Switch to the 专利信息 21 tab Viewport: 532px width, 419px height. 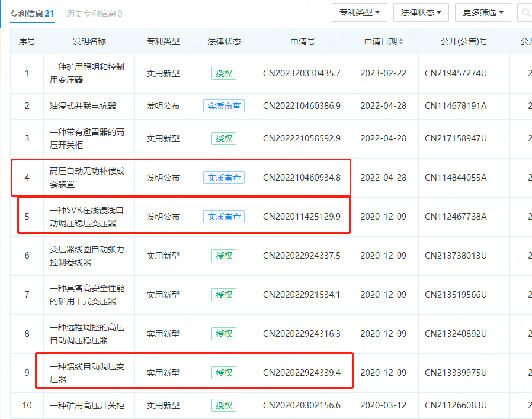click(33, 13)
